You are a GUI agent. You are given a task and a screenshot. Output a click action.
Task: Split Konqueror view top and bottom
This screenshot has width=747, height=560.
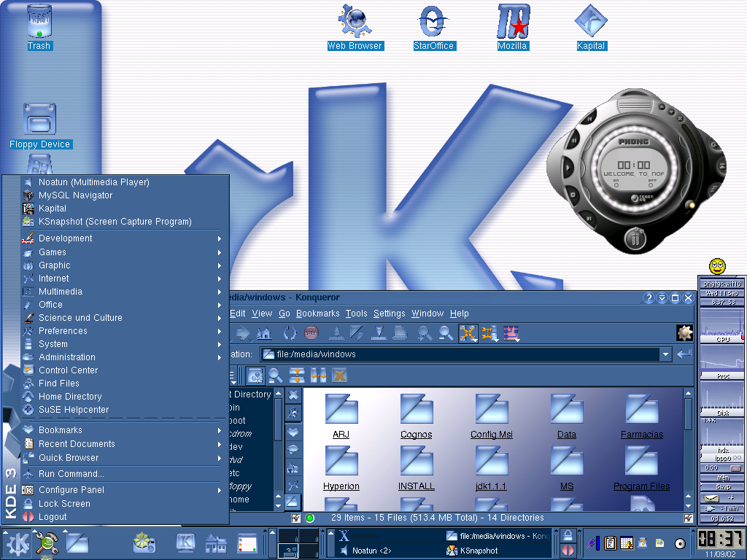pyautogui.click(x=297, y=376)
